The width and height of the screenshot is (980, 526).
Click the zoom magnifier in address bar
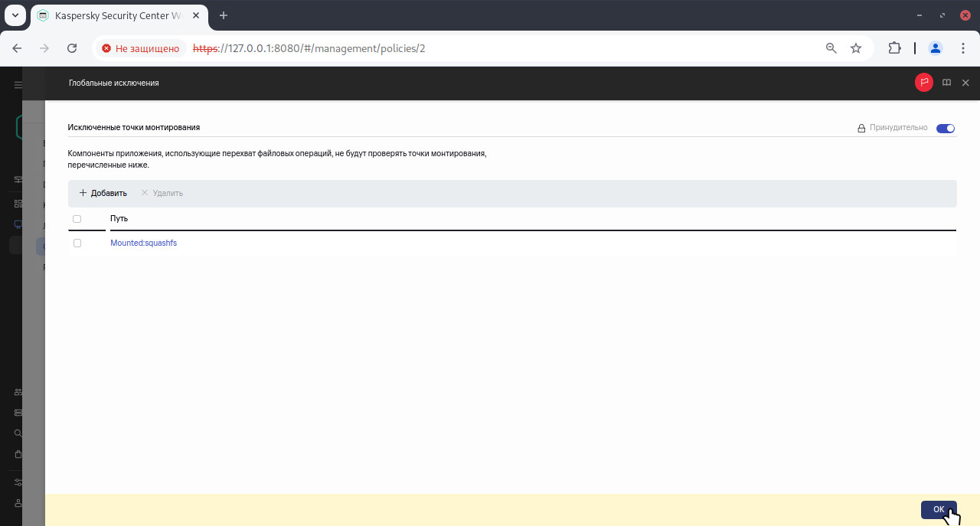coord(831,48)
